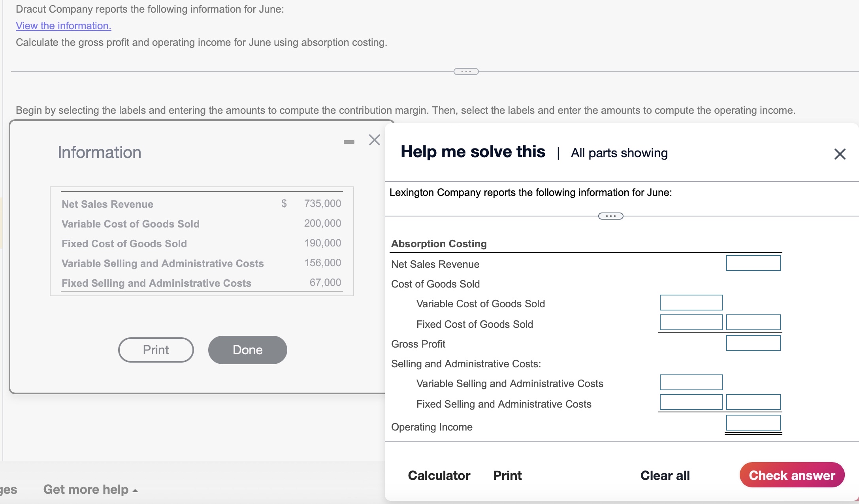Minimize the Information dialog
859x504 pixels.
(x=349, y=142)
